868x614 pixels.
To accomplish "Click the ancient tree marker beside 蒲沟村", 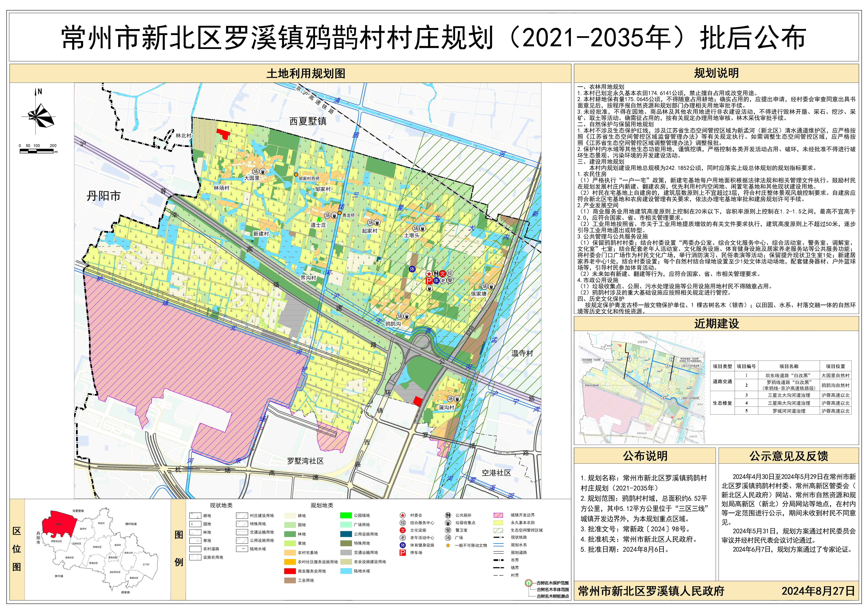I will 459,405.
